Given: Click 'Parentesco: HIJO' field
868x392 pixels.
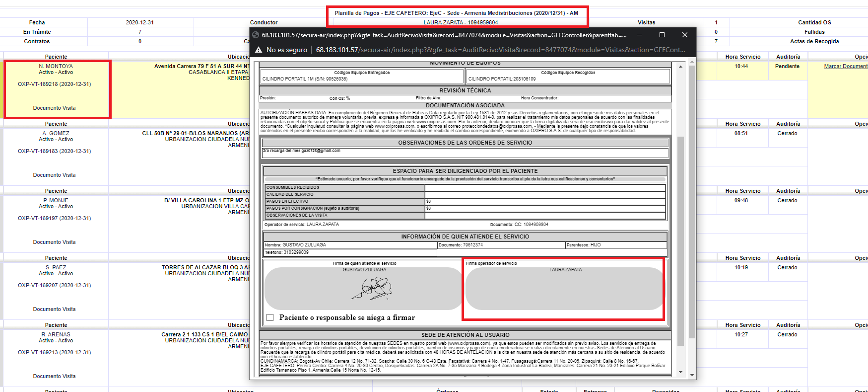Looking at the screenshot, I should click(616, 245).
